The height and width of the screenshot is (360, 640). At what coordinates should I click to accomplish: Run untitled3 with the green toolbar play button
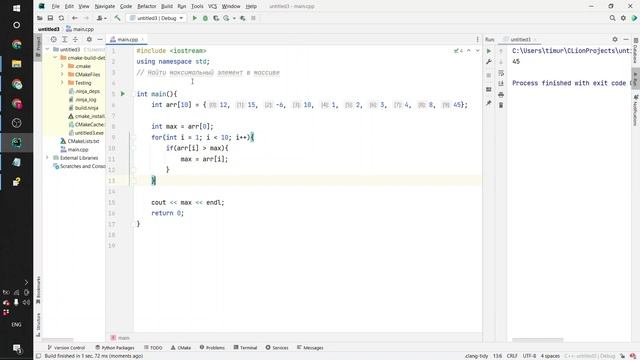[x=195, y=18]
